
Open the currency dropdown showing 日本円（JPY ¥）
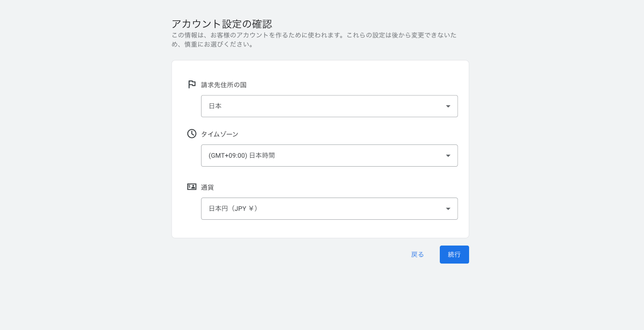click(329, 208)
